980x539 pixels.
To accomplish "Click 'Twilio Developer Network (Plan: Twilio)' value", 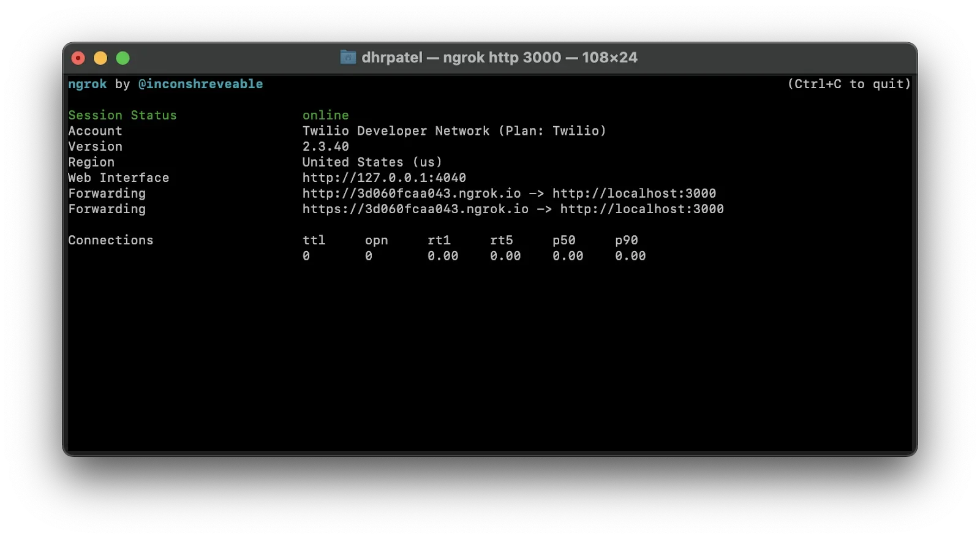I will 454,130.
